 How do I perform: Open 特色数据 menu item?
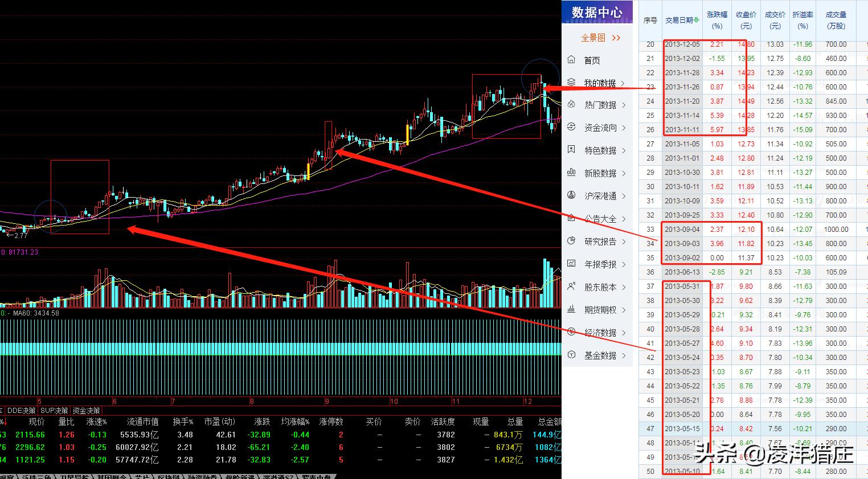[x=600, y=151]
